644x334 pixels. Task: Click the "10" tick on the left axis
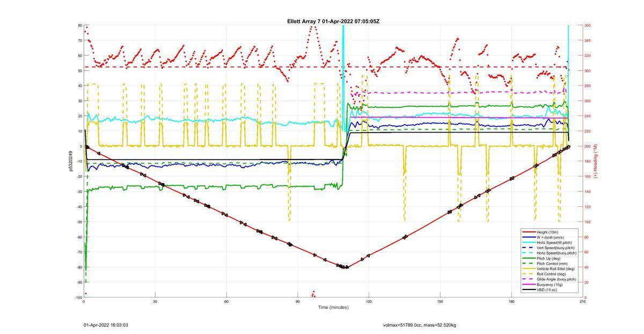pyautogui.click(x=80, y=131)
